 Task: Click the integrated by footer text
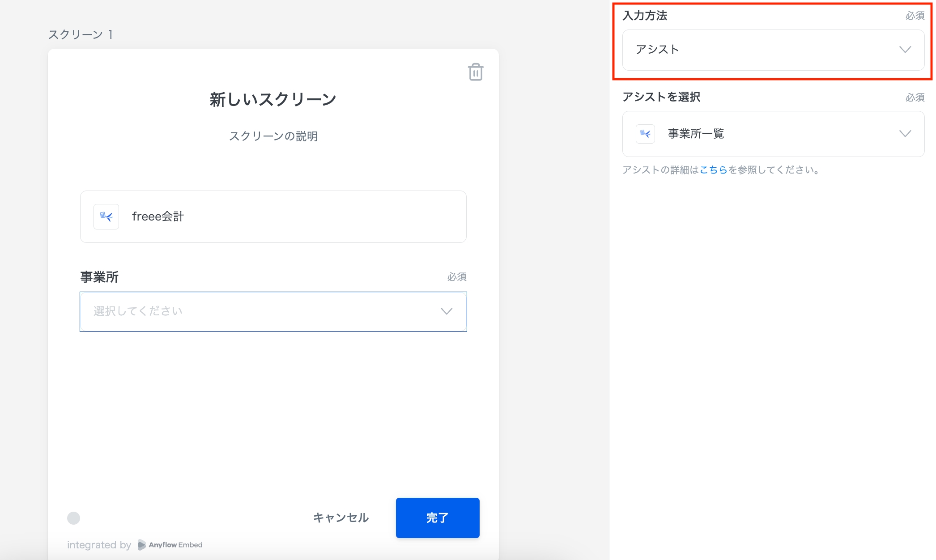coord(99,545)
